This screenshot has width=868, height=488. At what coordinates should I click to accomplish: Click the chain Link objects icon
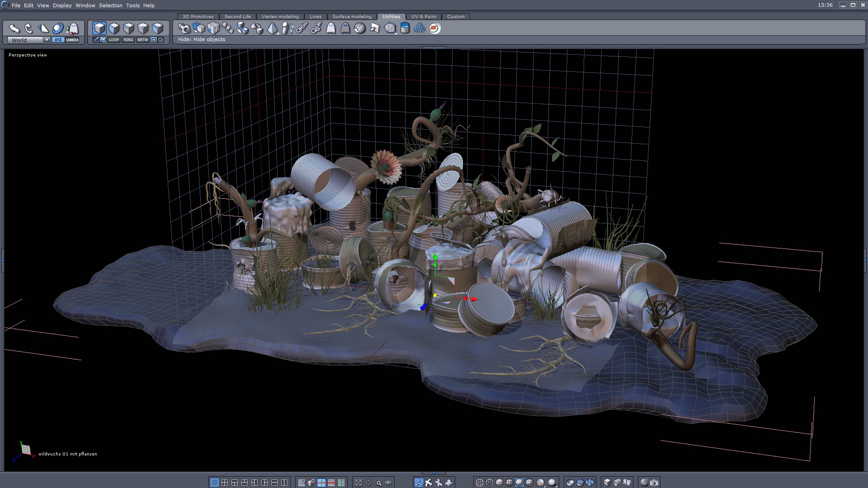pyautogui.click(x=302, y=28)
